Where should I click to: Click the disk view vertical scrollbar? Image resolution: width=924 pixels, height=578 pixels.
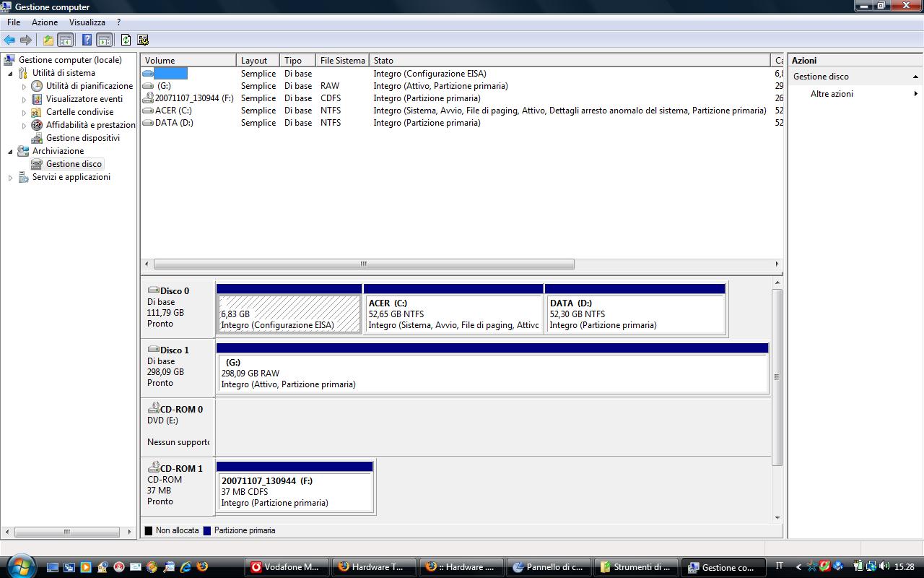point(777,377)
